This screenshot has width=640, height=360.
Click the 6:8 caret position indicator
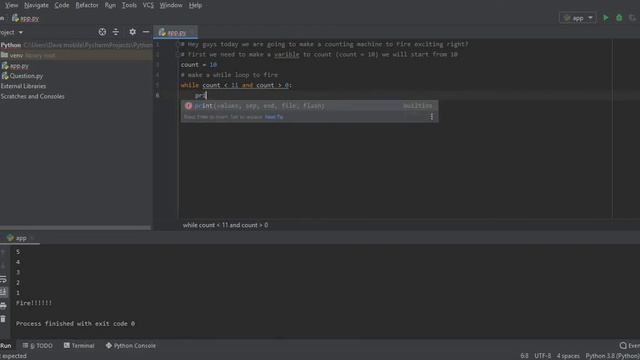[x=524, y=356]
